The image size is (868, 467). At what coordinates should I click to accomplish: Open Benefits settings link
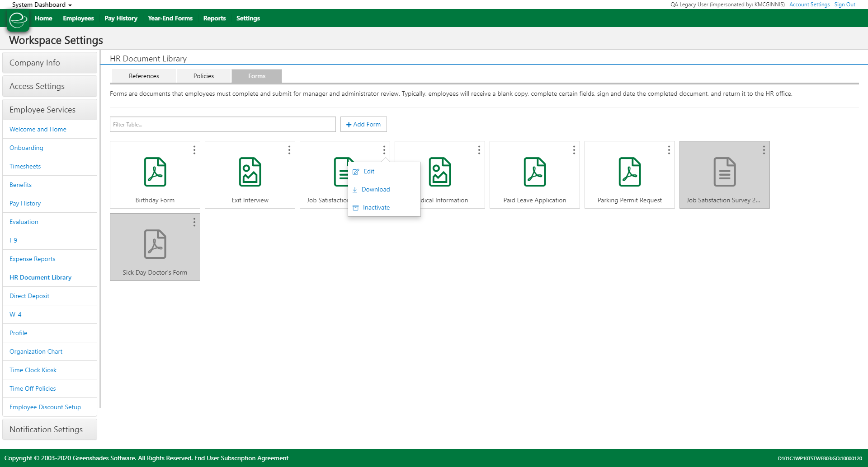pos(20,185)
